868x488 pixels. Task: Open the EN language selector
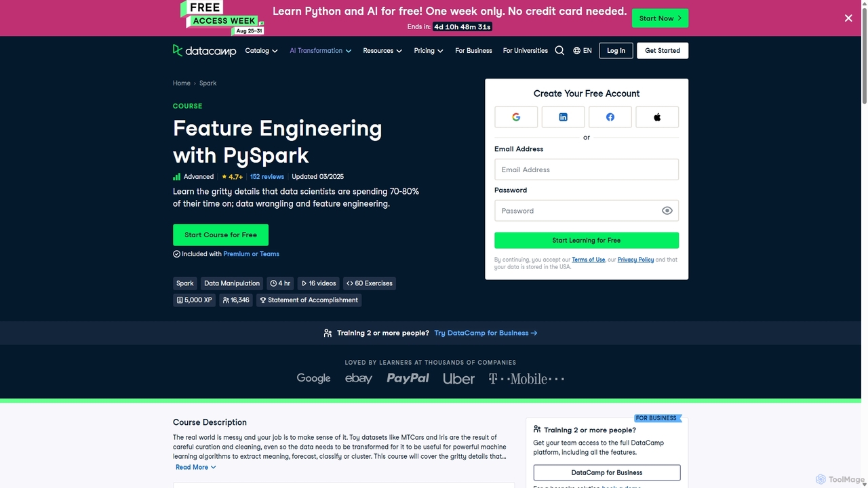[582, 50]
